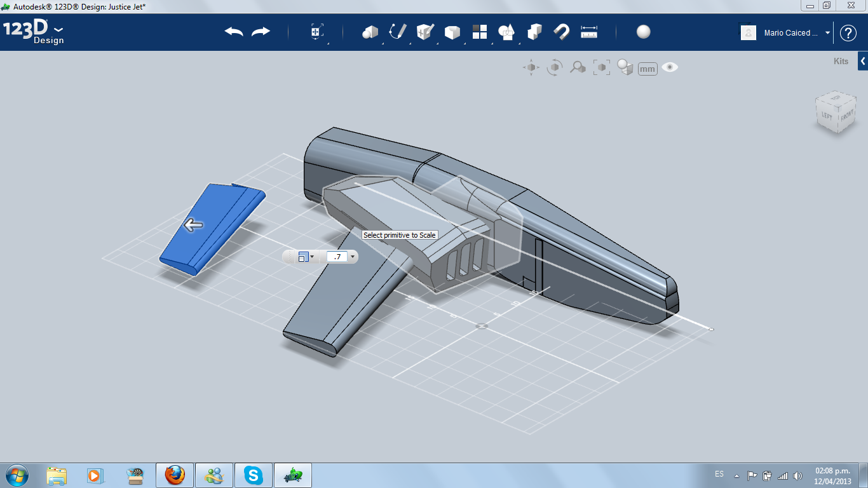The image size is (868, 488).
Task: Open the volume control in tray
Action: pyautogui.click(x=798, y=475)
